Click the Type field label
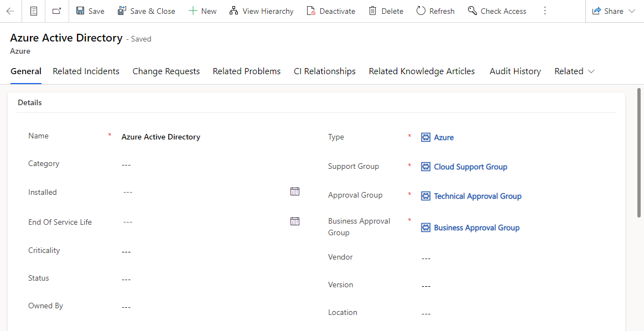Image resolution: width=644 pixels, height=331 pixels. point(335,137)
